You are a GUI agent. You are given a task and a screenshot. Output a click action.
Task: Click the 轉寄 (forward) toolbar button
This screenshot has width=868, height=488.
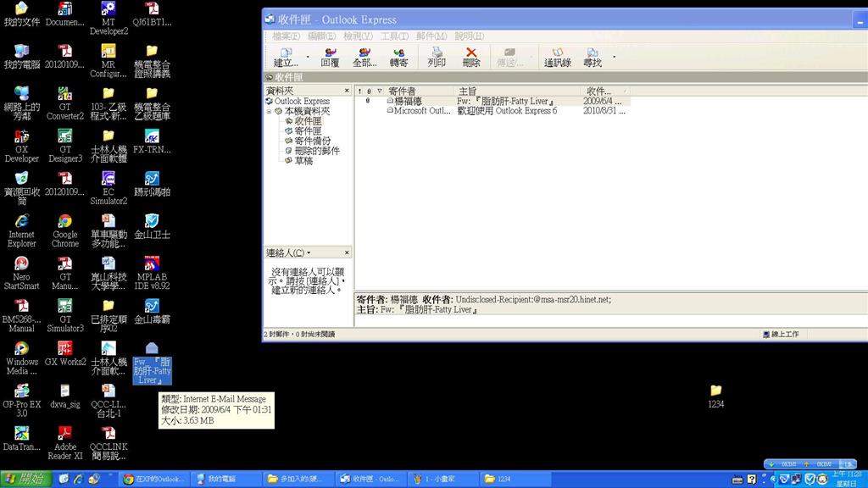coord(398,58)
